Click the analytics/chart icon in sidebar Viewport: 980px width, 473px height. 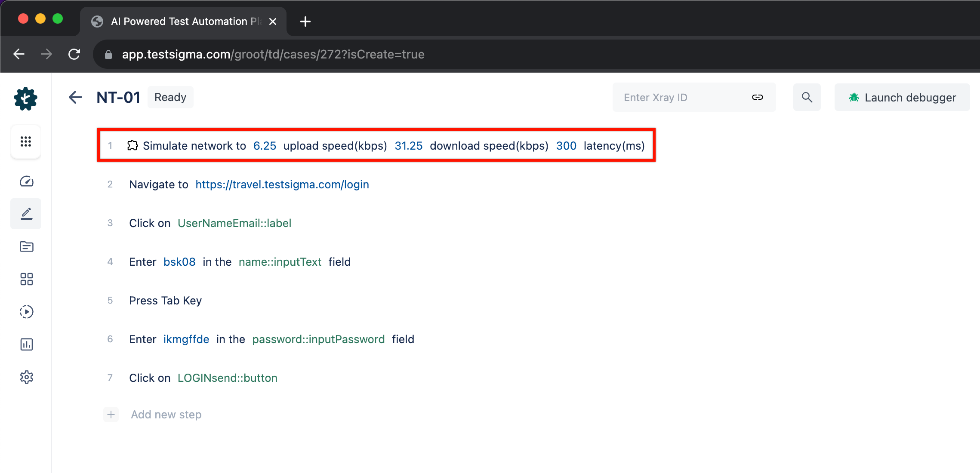click(26, 344)
